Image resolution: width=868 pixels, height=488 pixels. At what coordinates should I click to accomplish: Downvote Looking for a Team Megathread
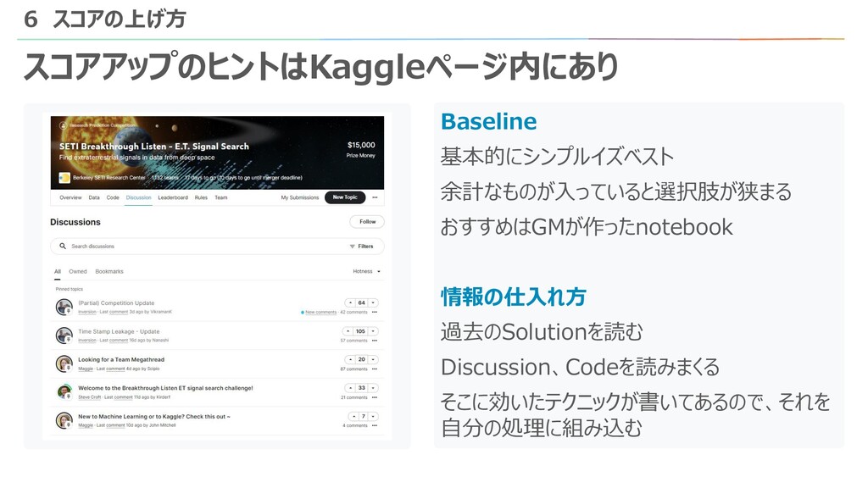pos(373,359)
